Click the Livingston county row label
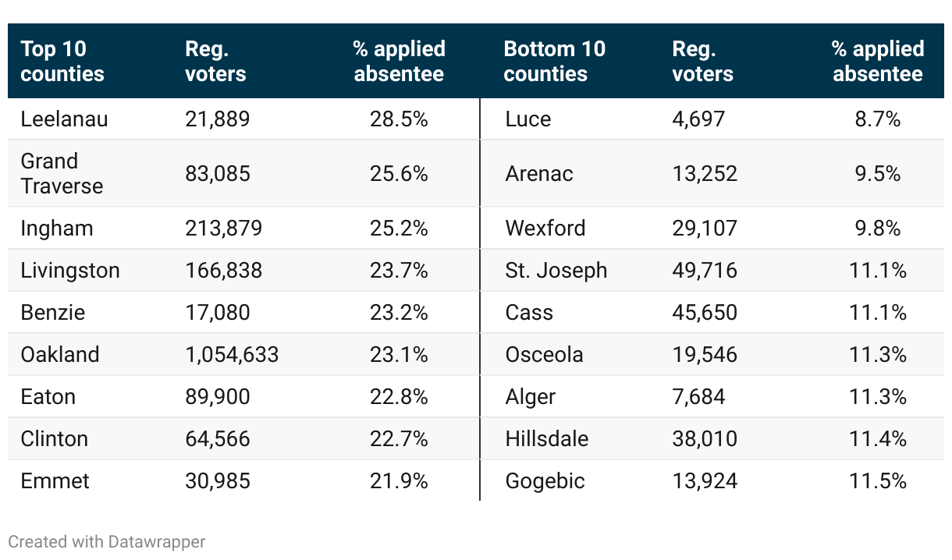Image resolution: width=952 pixels, height=560 pixels. pyautogui.click(x=70, y=271)
